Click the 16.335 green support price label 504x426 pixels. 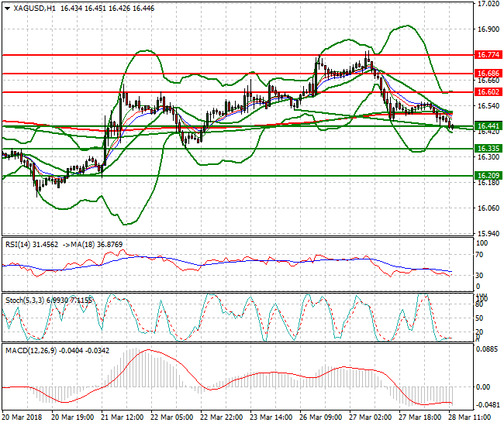pos(488,149)
